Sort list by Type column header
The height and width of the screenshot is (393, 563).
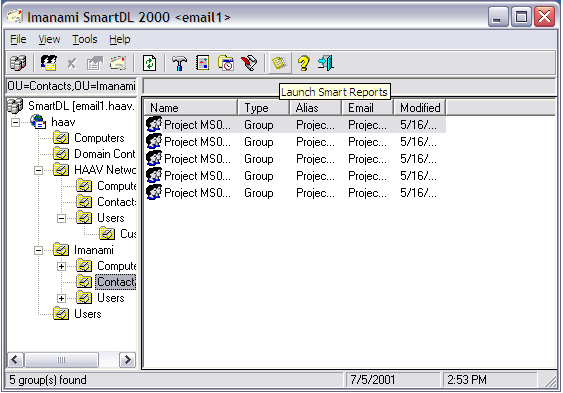(x=263, y=108)
